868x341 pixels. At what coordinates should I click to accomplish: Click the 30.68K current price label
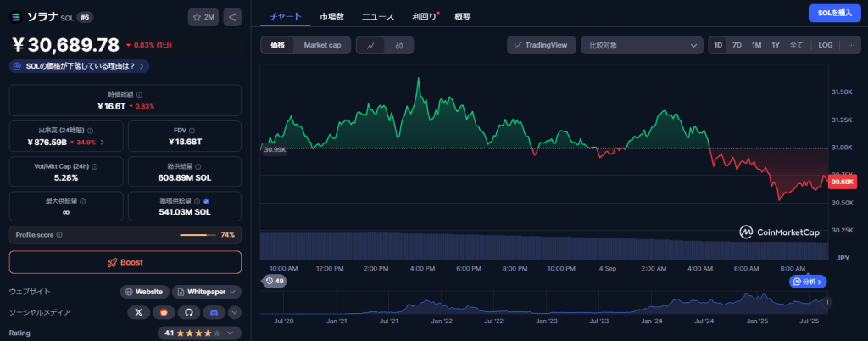point(842,182)
